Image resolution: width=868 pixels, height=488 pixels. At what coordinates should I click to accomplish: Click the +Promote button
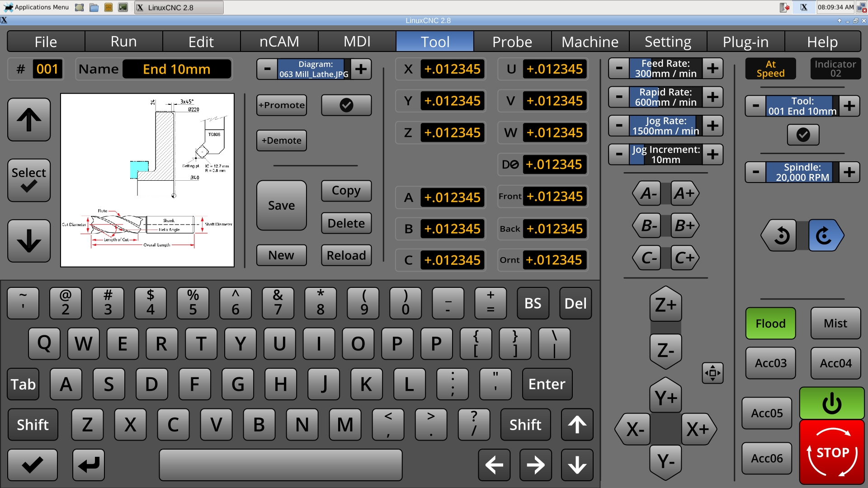pos(281,105)
